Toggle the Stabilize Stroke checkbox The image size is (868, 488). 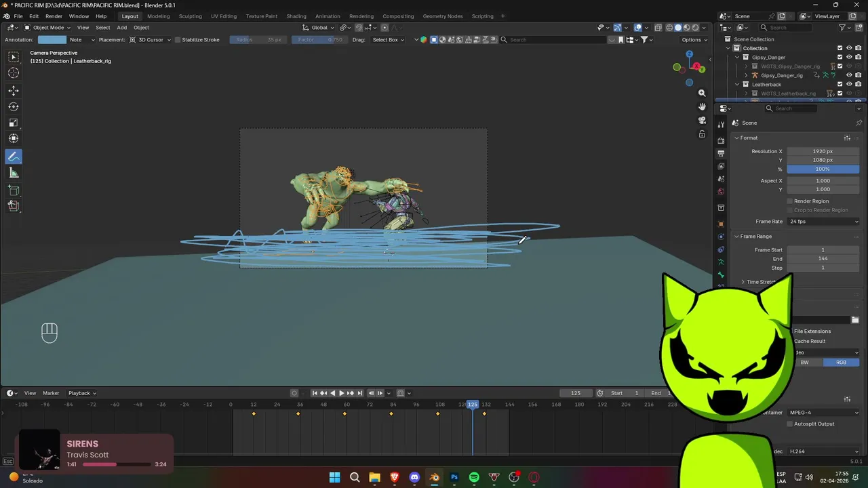178,39
